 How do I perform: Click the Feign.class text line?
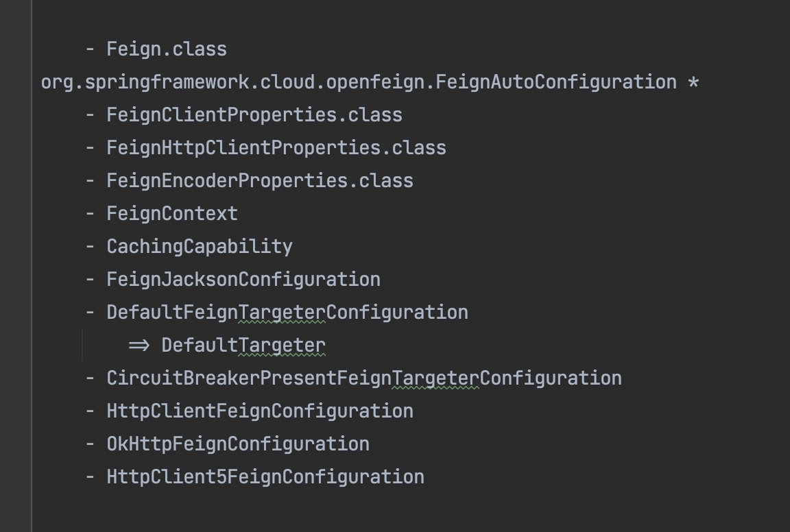166,49
